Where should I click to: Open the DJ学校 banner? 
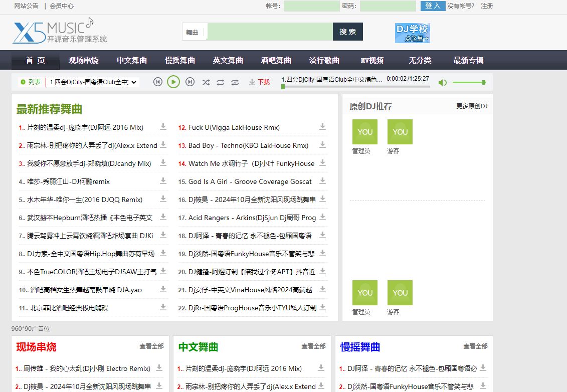[x=413, y=33]
